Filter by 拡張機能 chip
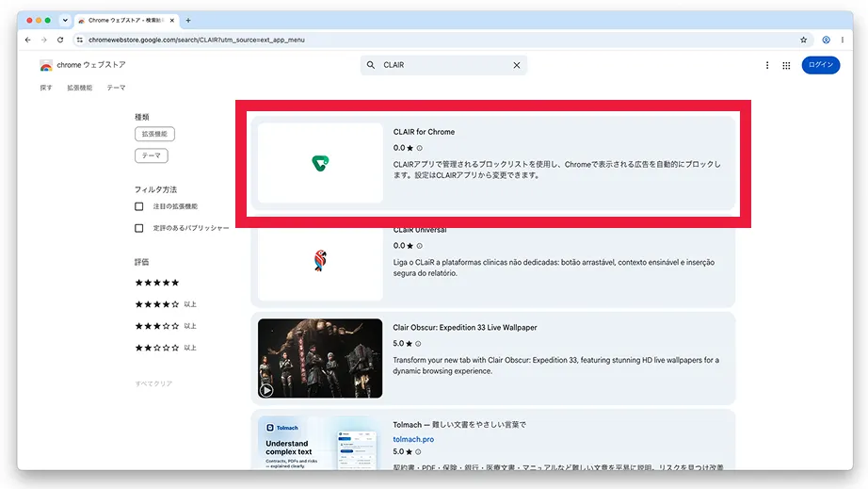Image resolution: width=868 pixels, height=489 pixels. (x=154, y=134)
